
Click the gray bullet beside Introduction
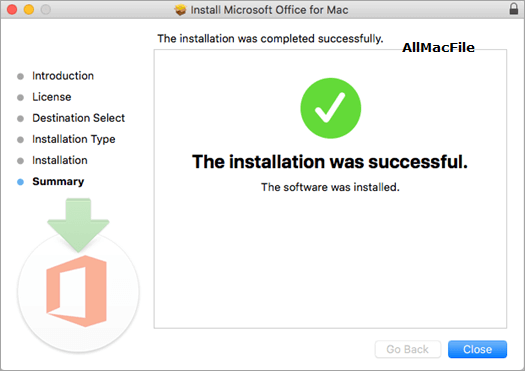point(20,77)
